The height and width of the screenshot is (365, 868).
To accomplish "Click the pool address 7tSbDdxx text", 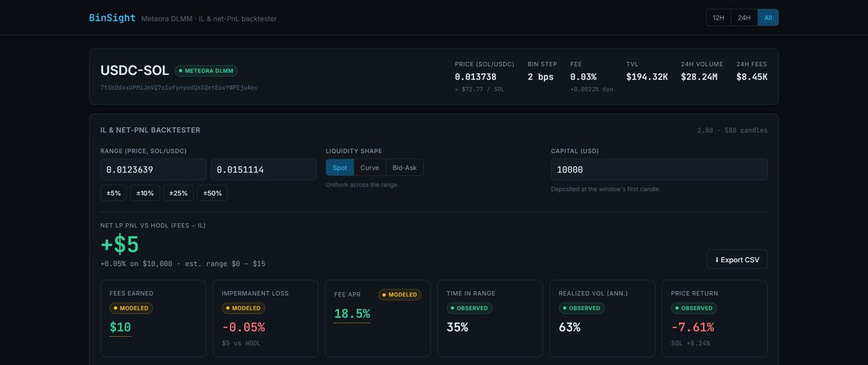I will [179, 87].
